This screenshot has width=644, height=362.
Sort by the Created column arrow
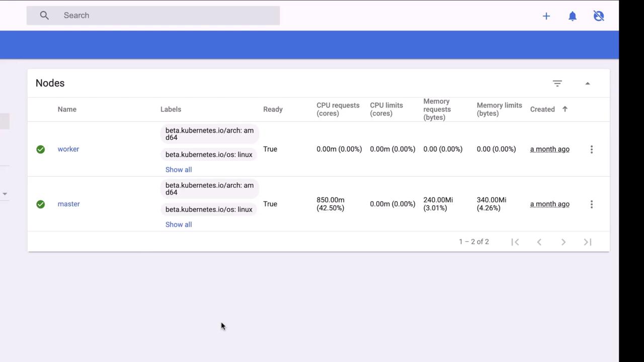tap(565, 109)
